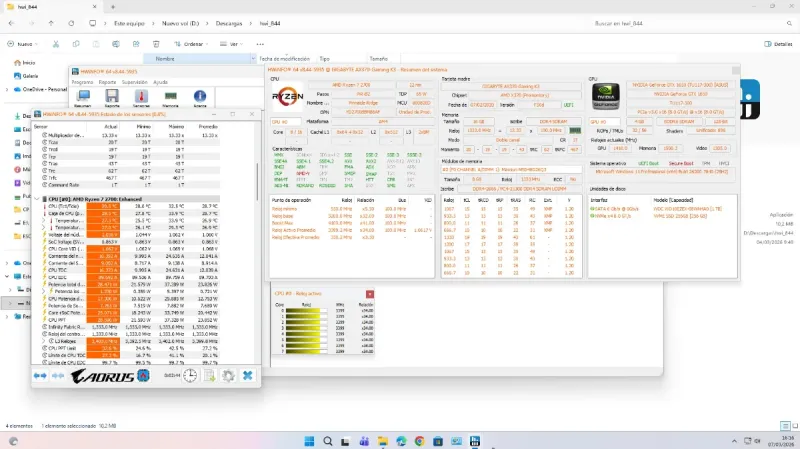800x449 pixels.
Task: Reset the sensor clock timer icon
Action: click(x=190, y=376)
